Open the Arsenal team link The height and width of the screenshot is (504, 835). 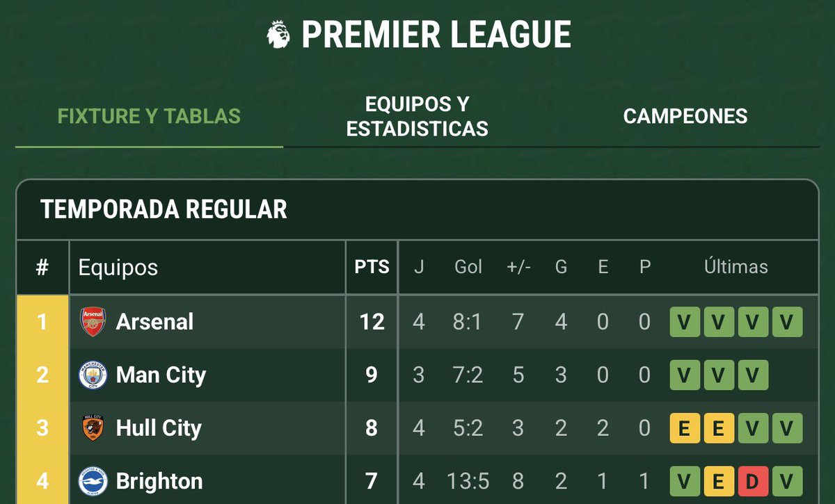click(x=154, y=322)
